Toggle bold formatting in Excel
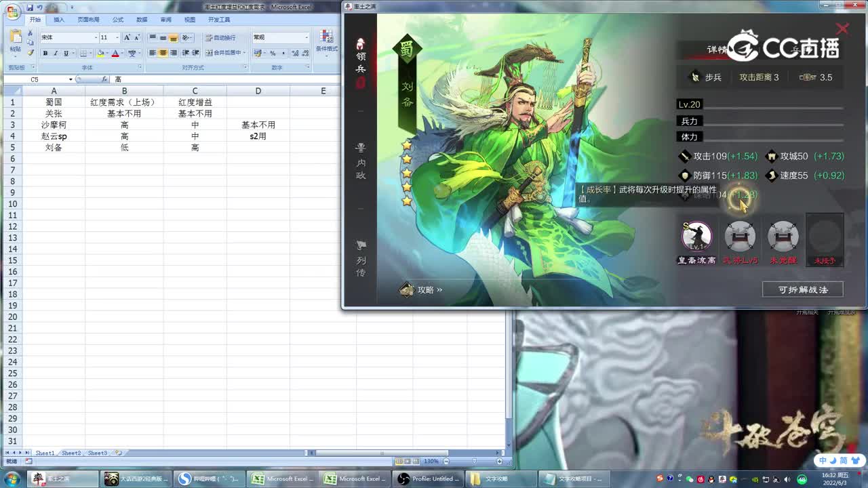This screenshot has width=868, height=488. 45,53
